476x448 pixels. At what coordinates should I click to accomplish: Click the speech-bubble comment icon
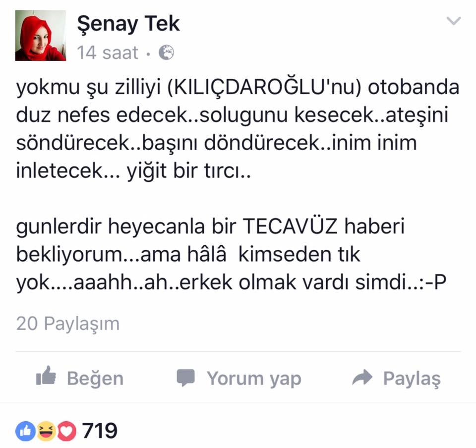(x=185, y=378)
